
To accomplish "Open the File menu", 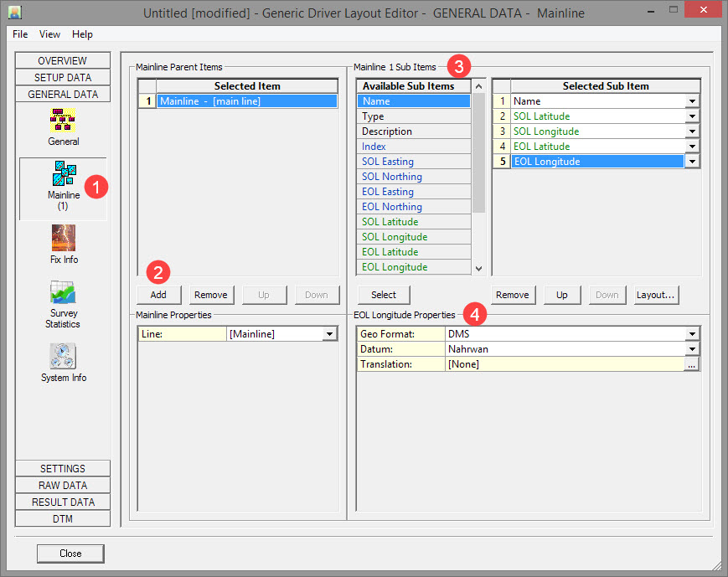I will (x=20, y=34).
